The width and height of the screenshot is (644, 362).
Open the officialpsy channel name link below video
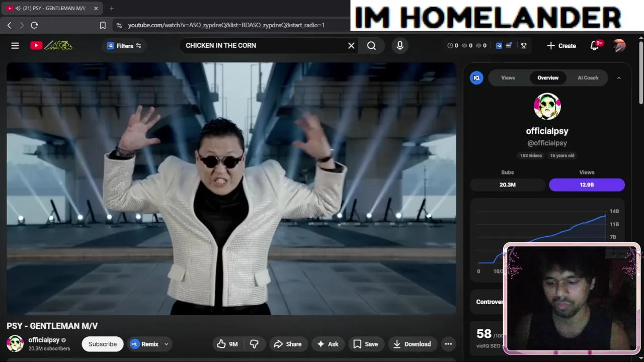[44, 340]
